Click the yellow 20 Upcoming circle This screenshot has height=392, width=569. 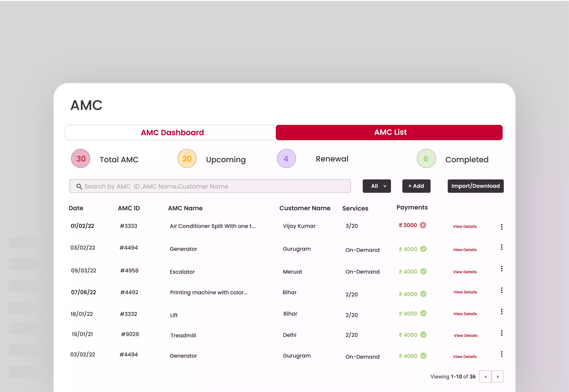(187, 159)
